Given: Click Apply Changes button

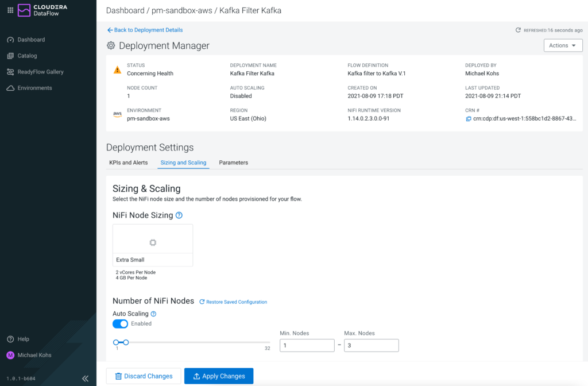Looking at the screenshot, I should tap(219, 376).
